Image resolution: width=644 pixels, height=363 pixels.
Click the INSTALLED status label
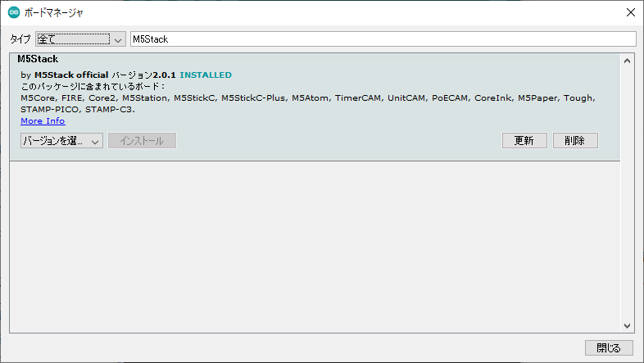206,75
